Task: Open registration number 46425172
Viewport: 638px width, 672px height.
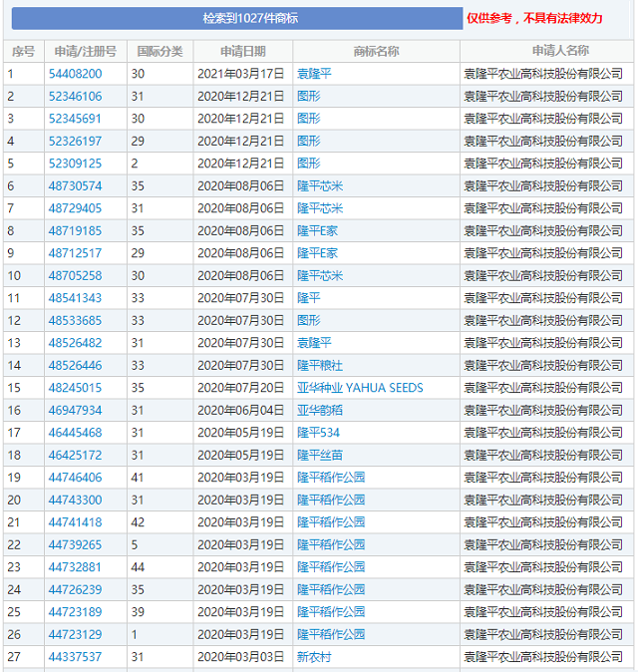Action: point(75,455)
